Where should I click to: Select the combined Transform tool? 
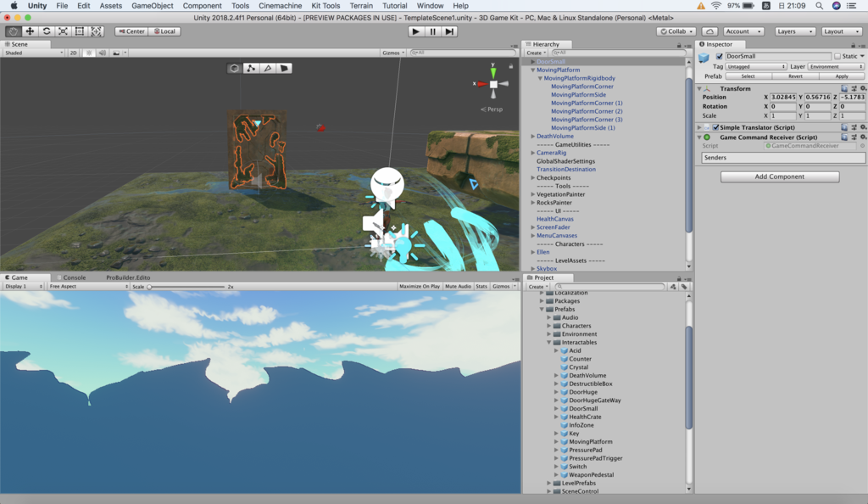pos(97,31)
